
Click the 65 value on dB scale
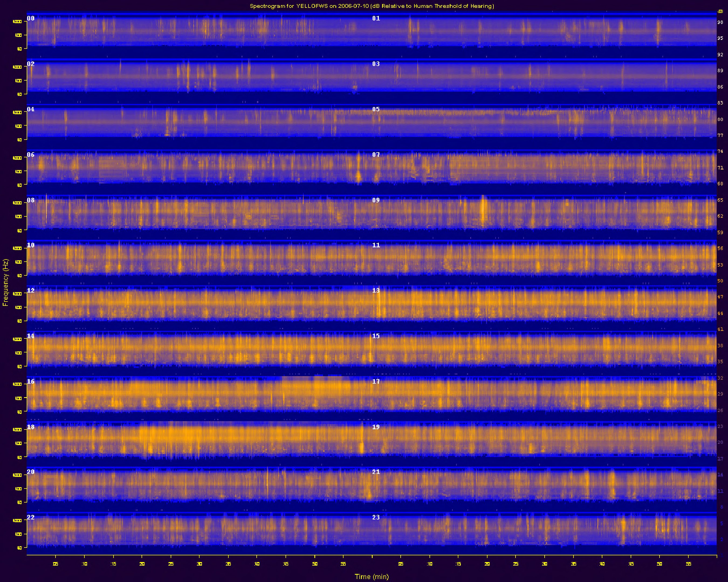coord(720,200)
